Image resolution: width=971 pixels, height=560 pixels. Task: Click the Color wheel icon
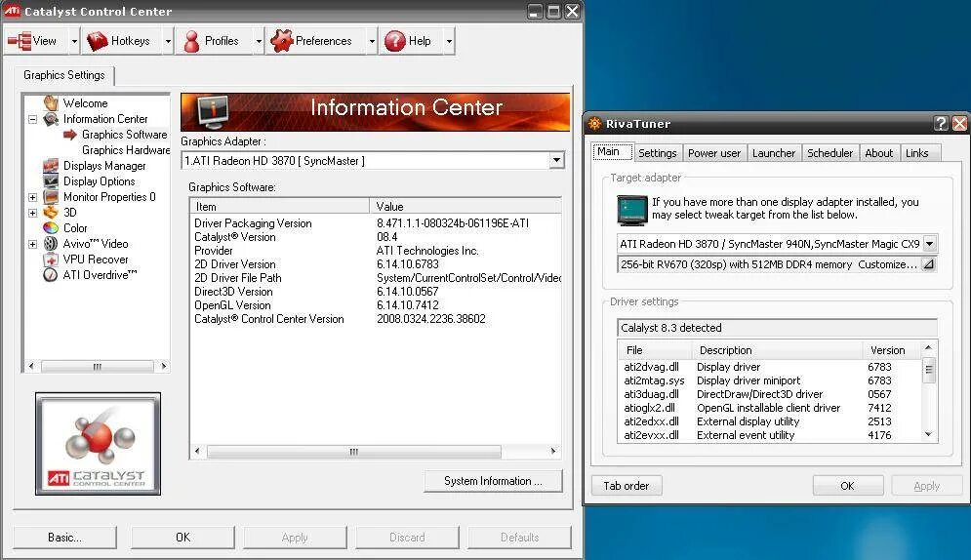[x=51, y=227]
